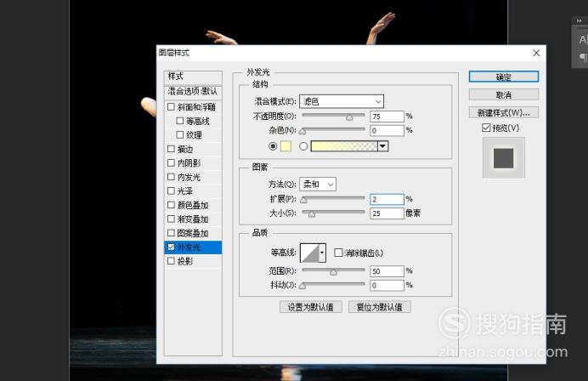Click the 设置为默认值 button

coord(310,307)
